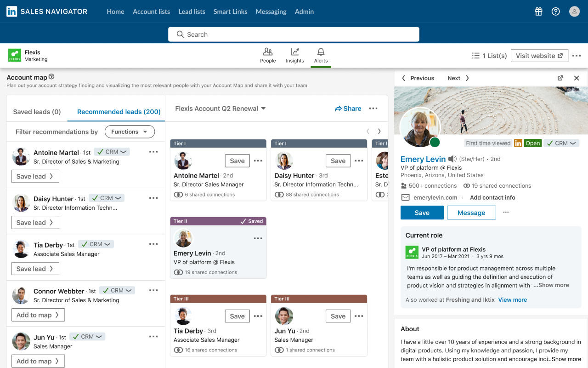This screenshot has height=368, width=588.
Task: Expand Flexis Account Q2 Renewal dropdown
Action: [220, 109]
